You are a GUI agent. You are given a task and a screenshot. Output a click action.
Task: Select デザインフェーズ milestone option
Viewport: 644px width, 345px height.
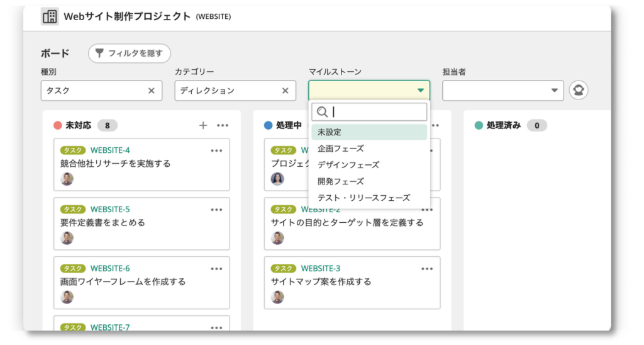369,165
